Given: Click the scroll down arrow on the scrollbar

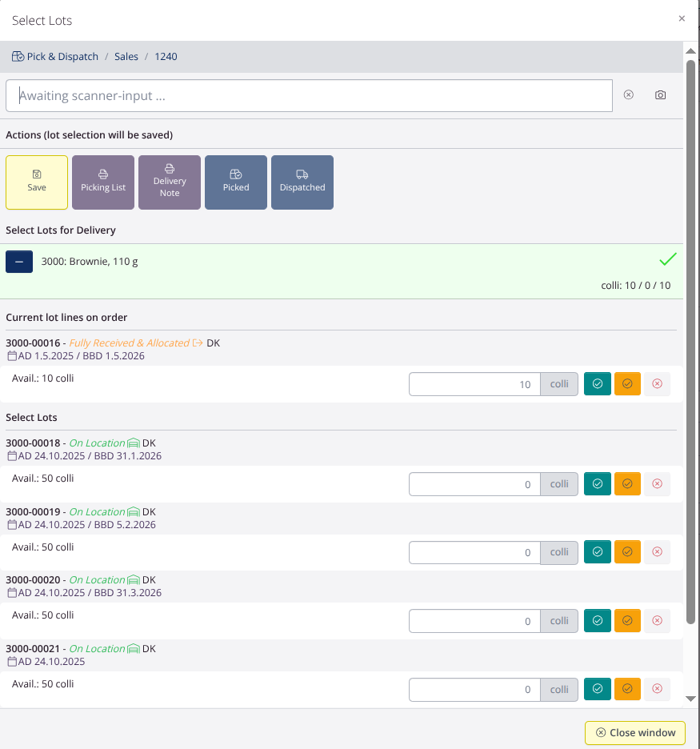Looking at the screenshot, I should point(690,699).
